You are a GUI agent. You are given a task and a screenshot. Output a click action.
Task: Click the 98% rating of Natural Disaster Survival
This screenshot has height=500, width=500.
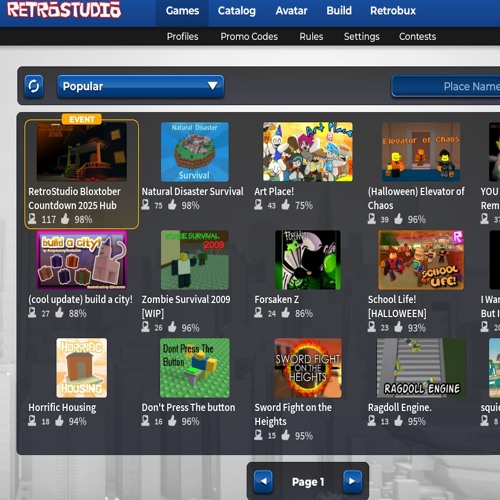[x=190, y=205]
